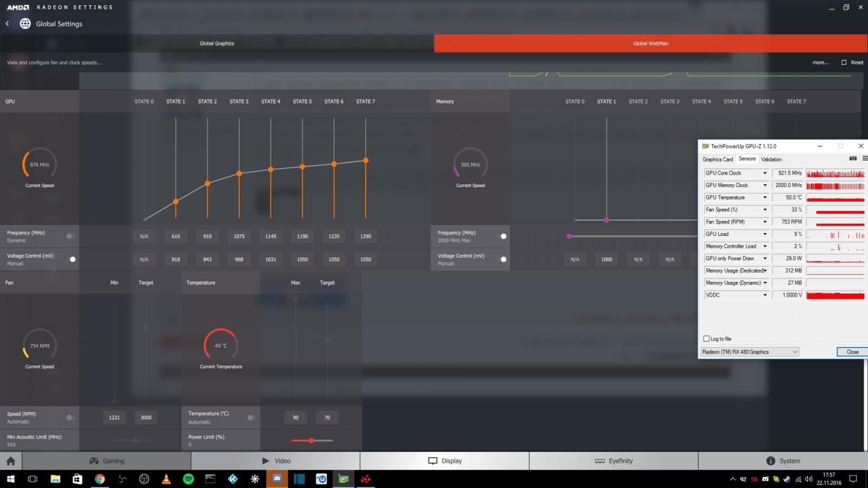Open File Explorer from the taskbar
Viewport: 868px width, 488px height.
[x=55, y=479]
